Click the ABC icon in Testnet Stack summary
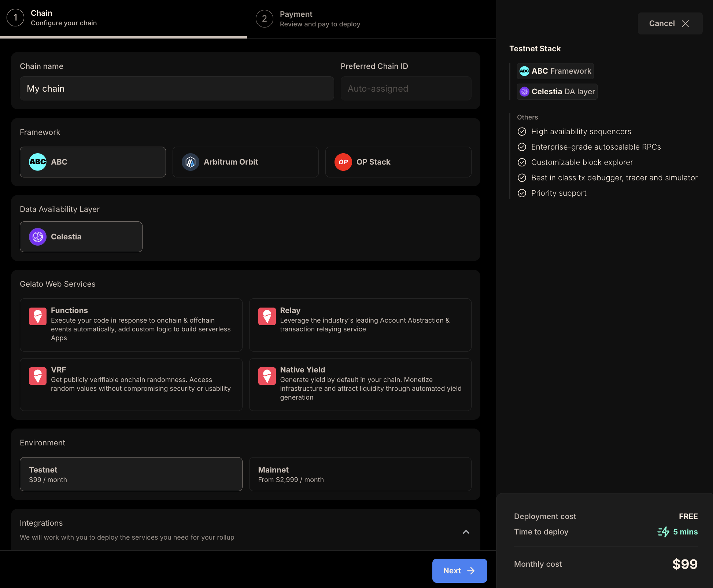This screenshot has width=713, height=588. point(525,71)
